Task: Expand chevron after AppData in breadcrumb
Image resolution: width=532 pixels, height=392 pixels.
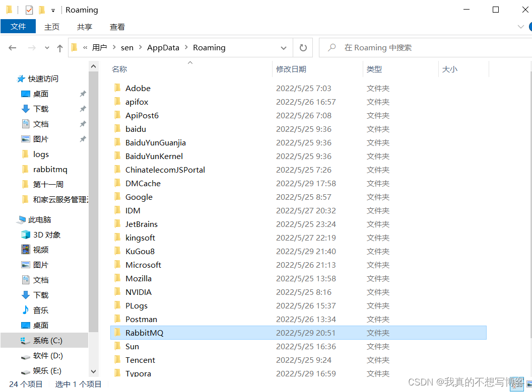Action: (186, 47)
